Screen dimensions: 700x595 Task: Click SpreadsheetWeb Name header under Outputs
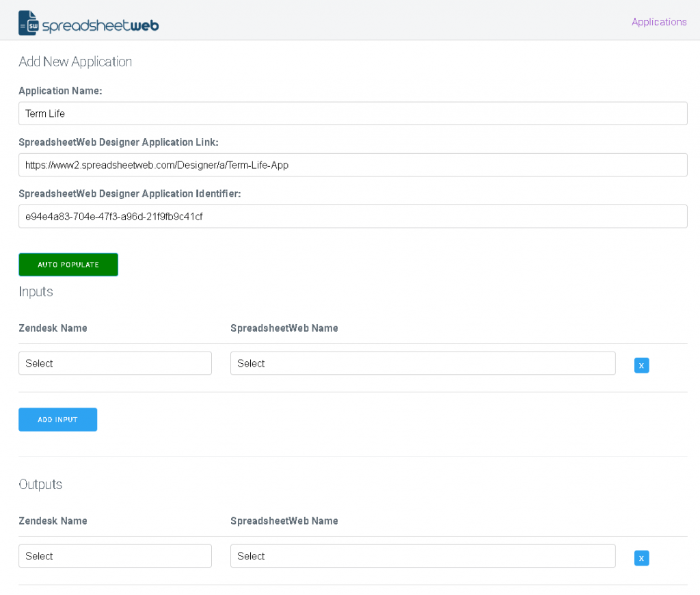284,521
